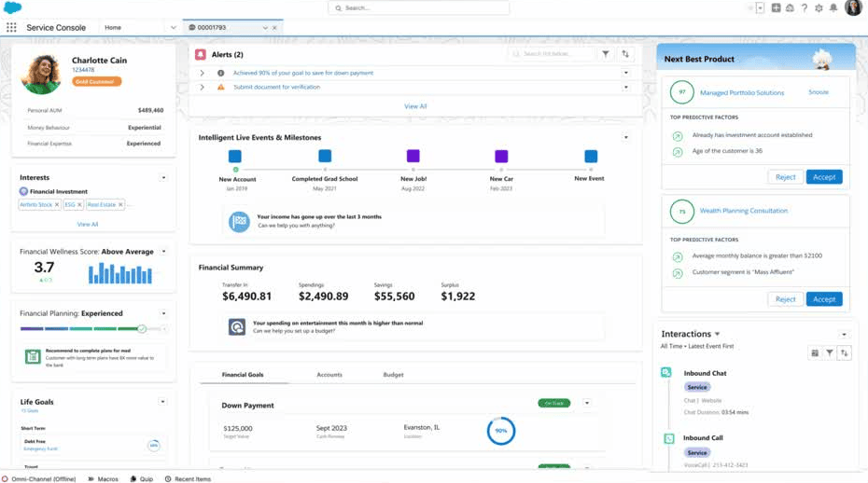Click the notifications bell icon

pyautogui.click(x=833, y=8)
